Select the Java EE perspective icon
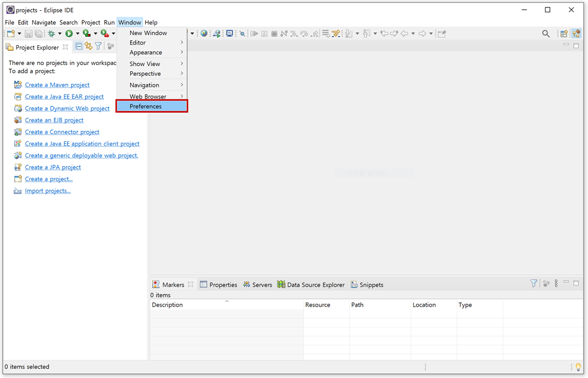588x378 pixels. coord(576,34)
